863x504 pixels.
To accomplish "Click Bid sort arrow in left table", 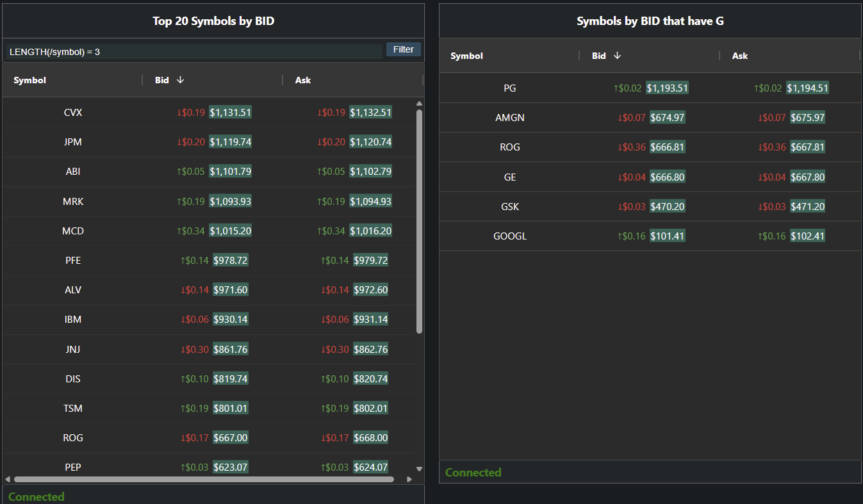I will pyautogui.click(x=180, y=80).
